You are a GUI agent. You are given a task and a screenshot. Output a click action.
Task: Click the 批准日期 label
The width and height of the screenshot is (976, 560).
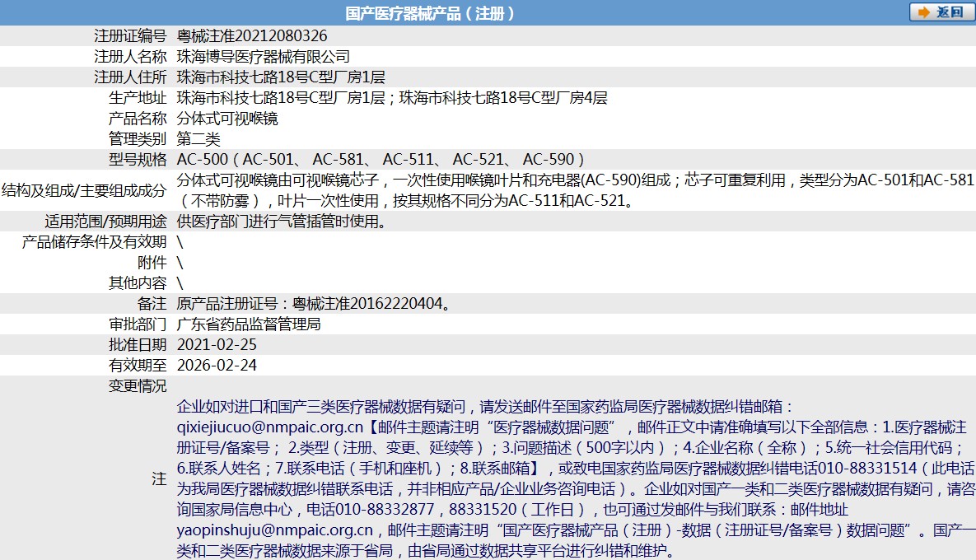pos(138,345)
